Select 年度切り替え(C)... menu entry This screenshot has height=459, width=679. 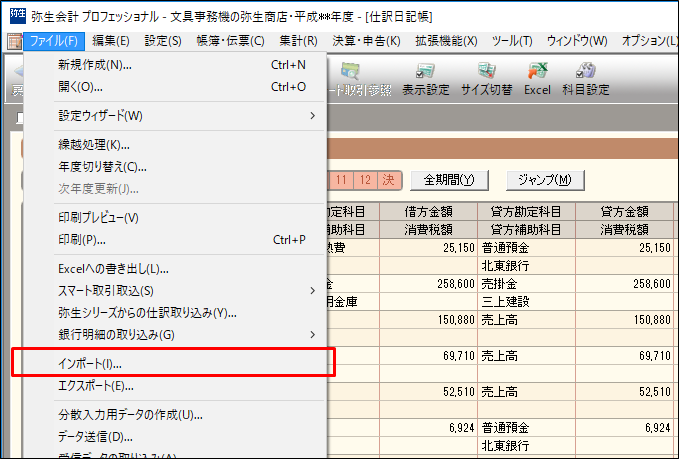pos(175,167)
